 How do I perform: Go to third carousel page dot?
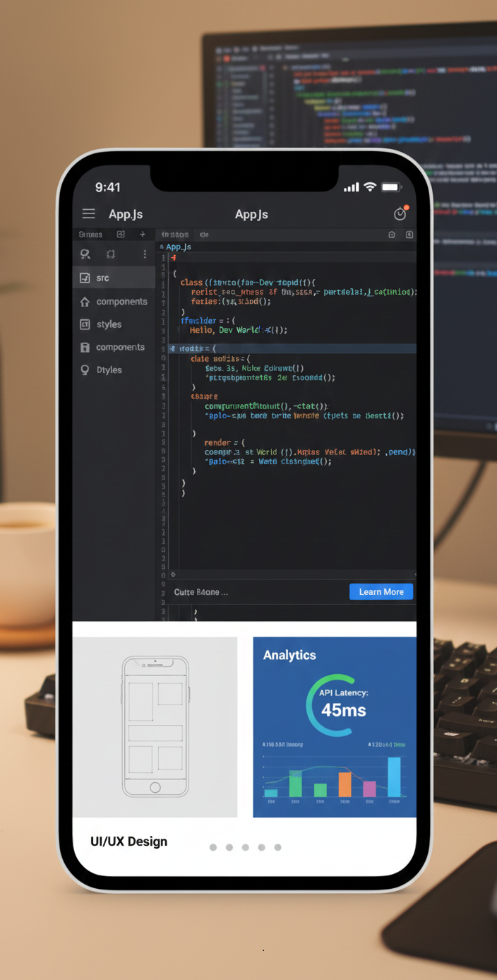click(x=246, y=847)
